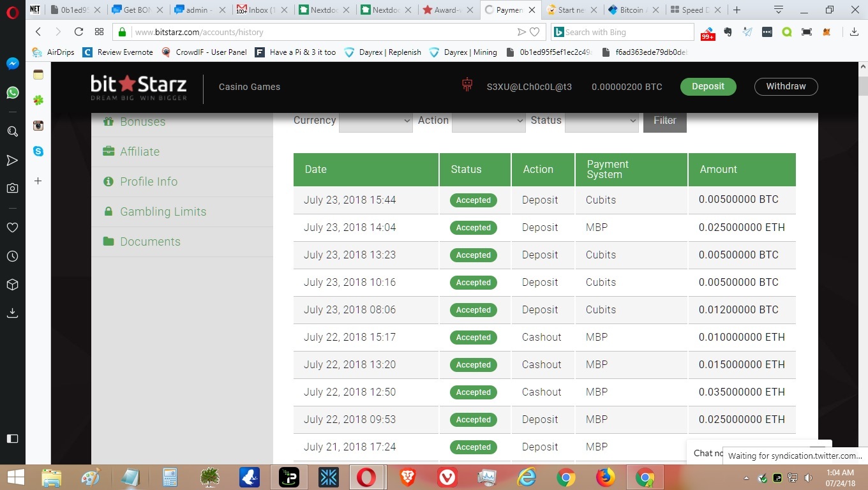Switch to the Bitcoin browser tab
The width and height of the screenshot is (868, 490).
pyautogui.click(x=631, y=10)
